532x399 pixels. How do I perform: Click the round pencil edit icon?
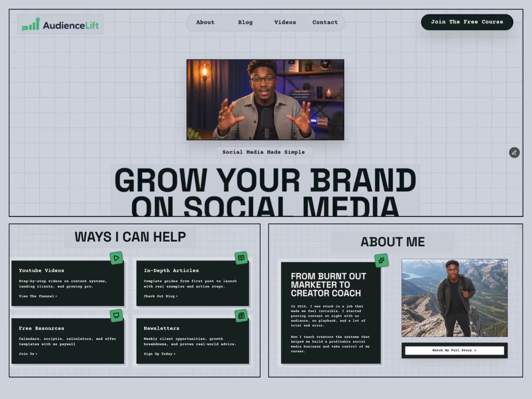514,153
